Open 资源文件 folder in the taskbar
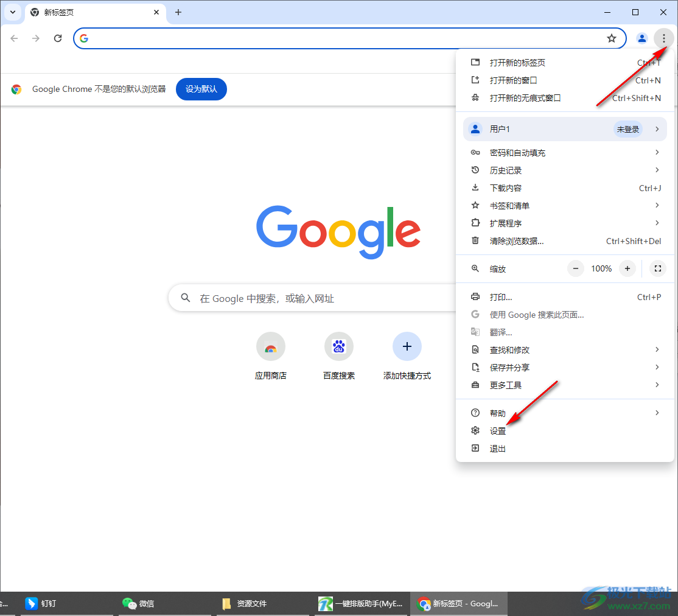678x616 pixels. click(262, 603)
